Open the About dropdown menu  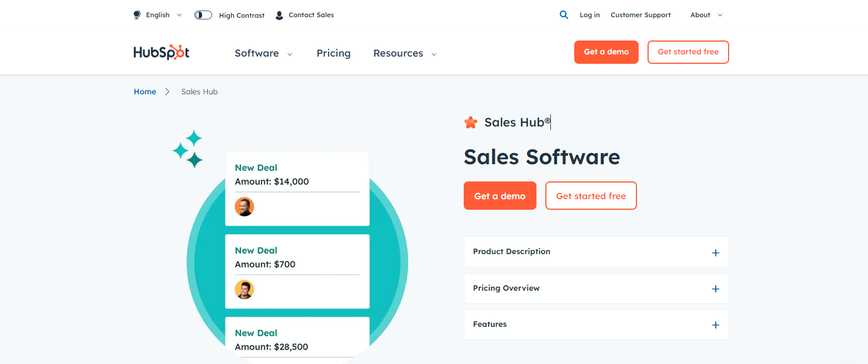(706, 15)
